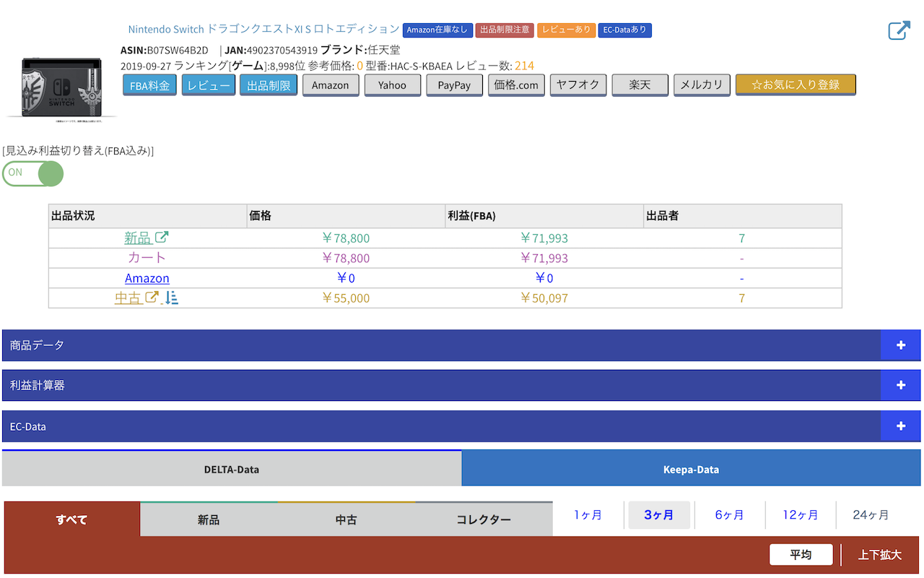Select the コレクター tab

tap(484, 519)
